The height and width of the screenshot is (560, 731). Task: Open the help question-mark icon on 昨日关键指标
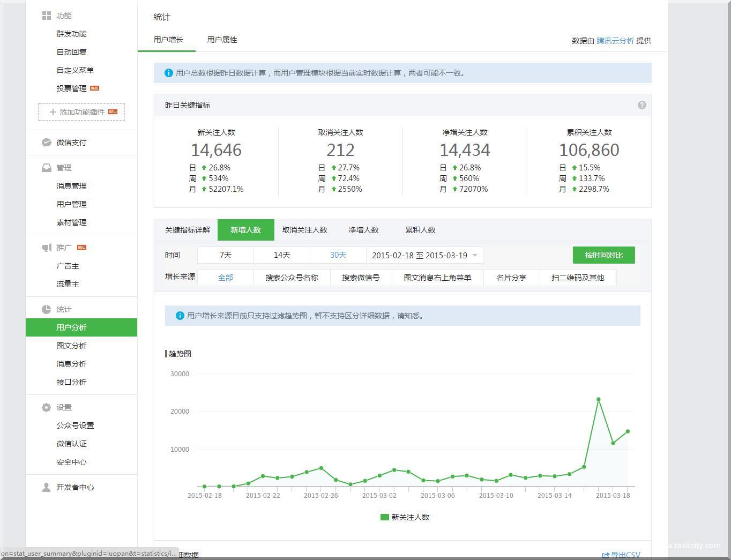click(x=642, y=105)
